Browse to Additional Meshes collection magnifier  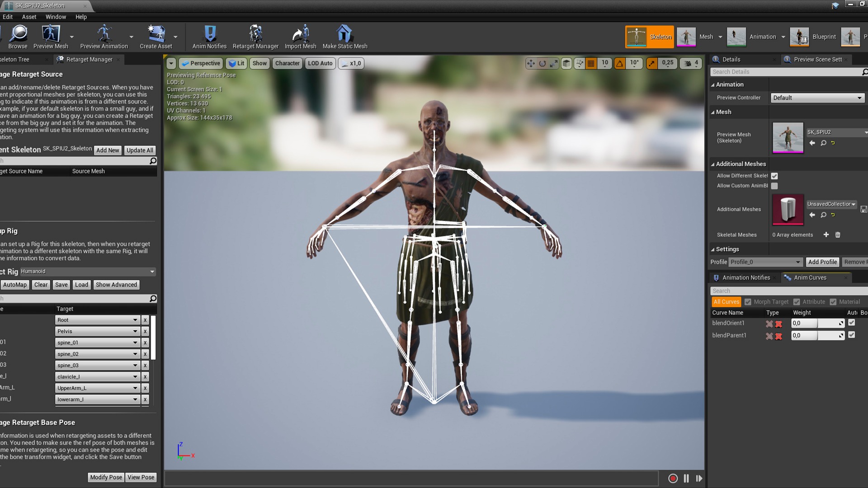[x=823, y=215]
